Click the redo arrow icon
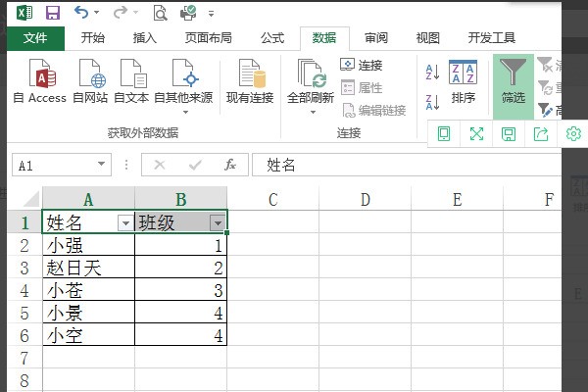This screenshot has height=392, width=588. point(121,13)
